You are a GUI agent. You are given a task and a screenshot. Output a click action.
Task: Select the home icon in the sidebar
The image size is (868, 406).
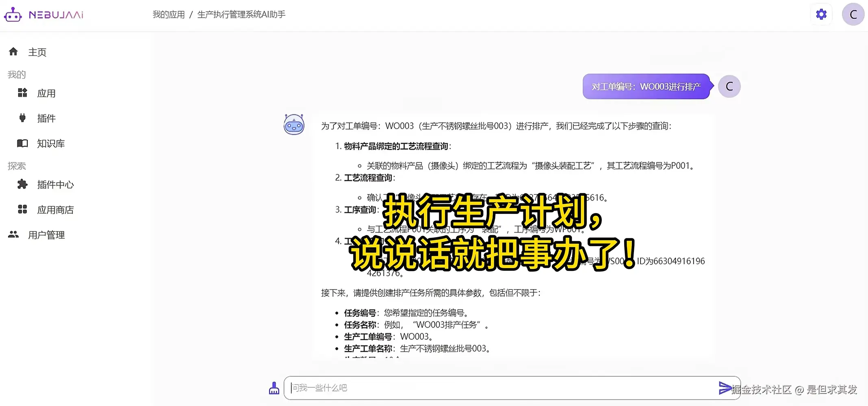[13, 51]
